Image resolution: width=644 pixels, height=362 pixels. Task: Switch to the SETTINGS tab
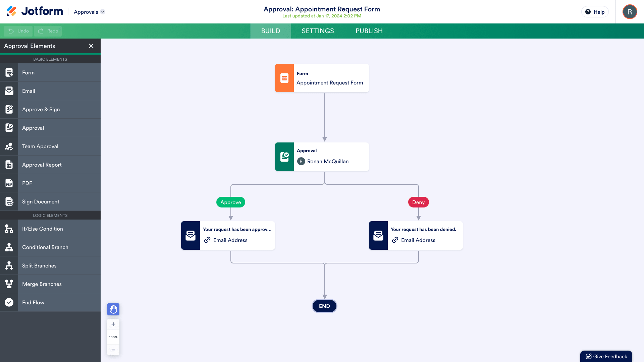click(x=318, y=31)
